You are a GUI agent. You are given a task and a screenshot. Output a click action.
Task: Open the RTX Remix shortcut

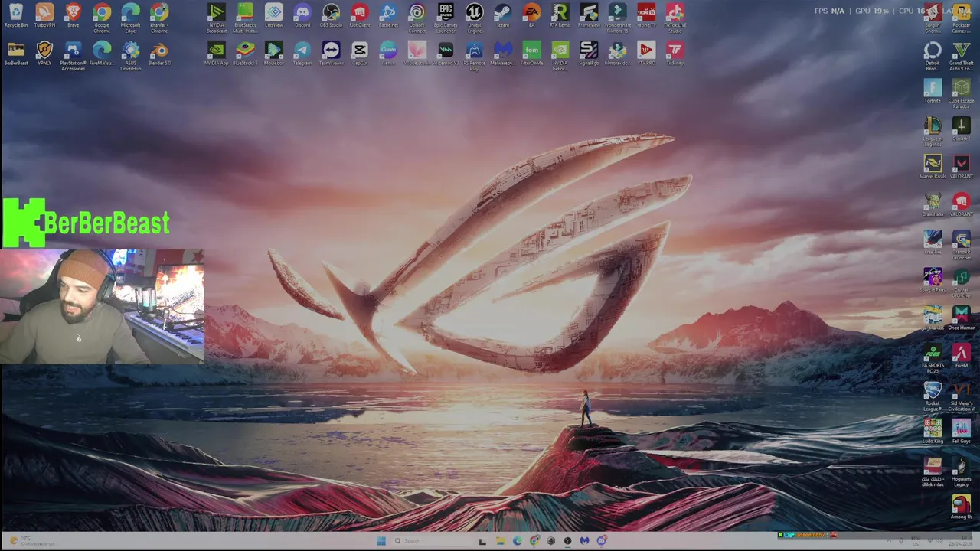560,16
